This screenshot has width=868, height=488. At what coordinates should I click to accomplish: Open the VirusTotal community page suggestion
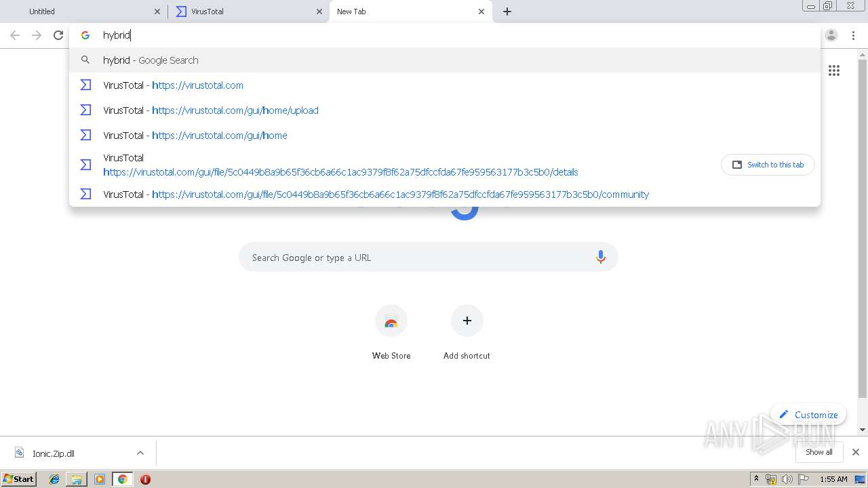click(x=444, y=195)
